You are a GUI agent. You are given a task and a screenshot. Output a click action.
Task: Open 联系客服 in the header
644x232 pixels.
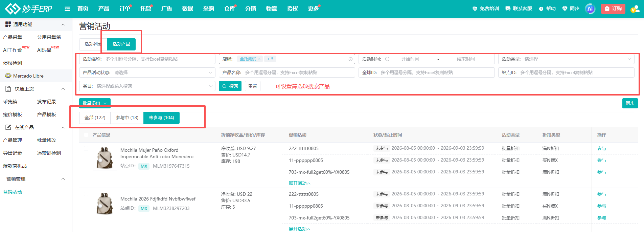[519, 9]
